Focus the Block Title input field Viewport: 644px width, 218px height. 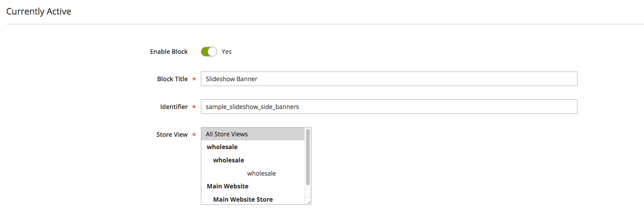coord(389,79)
